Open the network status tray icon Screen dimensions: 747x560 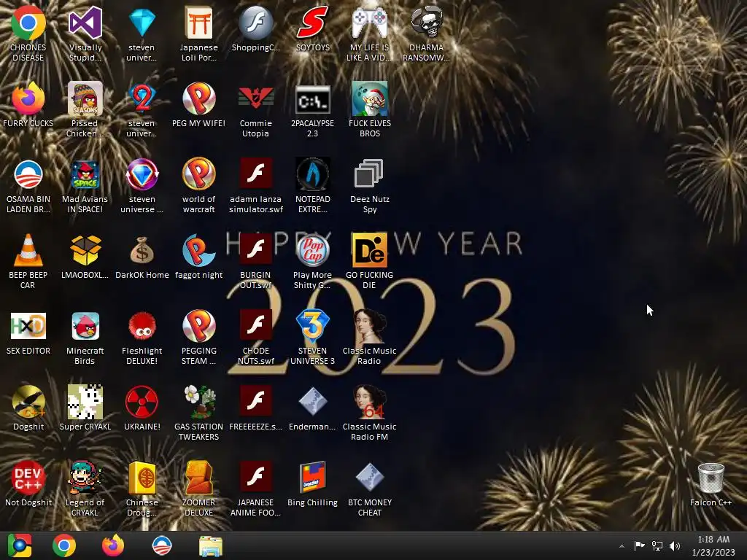pyautogui.click(x=657, y=545)
